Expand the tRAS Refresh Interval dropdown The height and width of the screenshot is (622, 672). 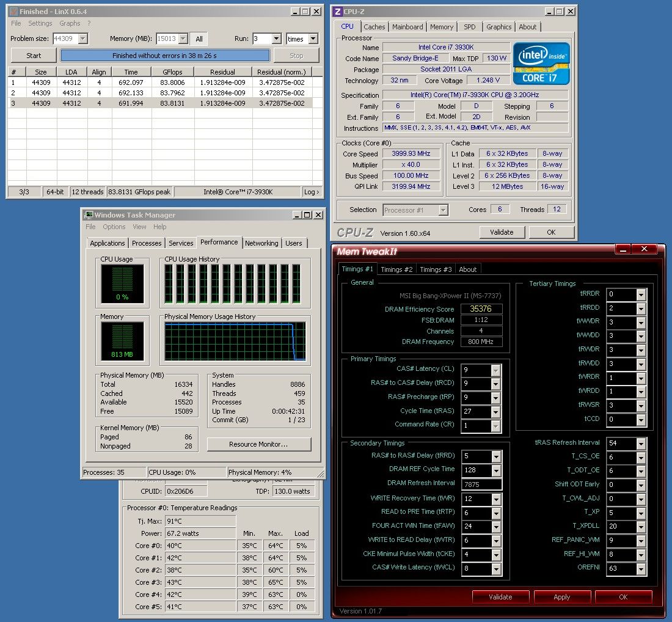point(640,443)
